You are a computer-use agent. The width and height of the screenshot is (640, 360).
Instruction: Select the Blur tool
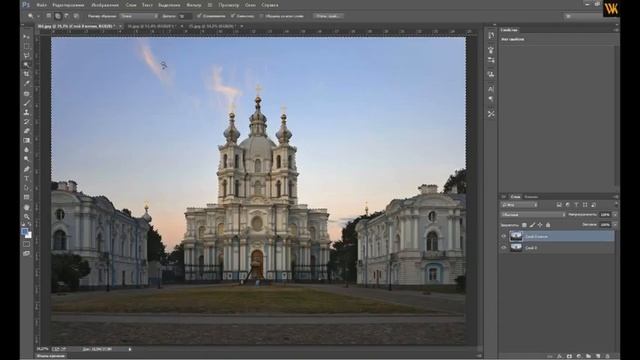click(x=27, y=150)
